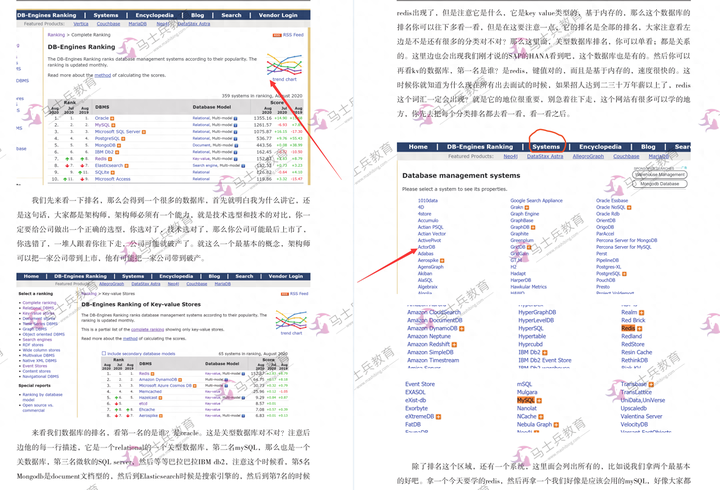The height and width of the screenshot is (490, 720).
Task: Open Ehcache in the key-value ranking
Action: click(x=147, y=410)
